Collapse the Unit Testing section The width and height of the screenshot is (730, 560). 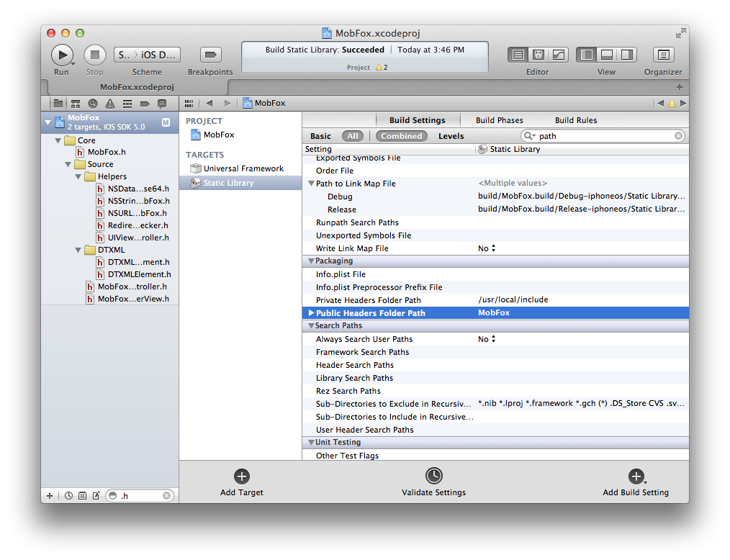[x=311, y=442]
